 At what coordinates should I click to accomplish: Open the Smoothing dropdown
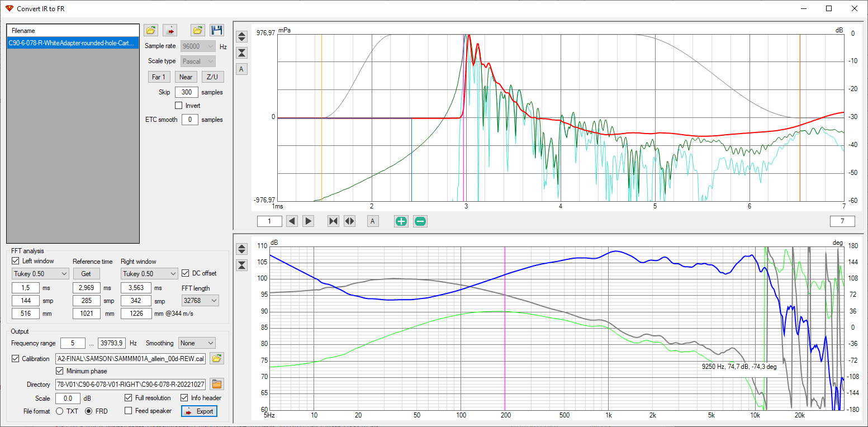(x=197, y=343)
